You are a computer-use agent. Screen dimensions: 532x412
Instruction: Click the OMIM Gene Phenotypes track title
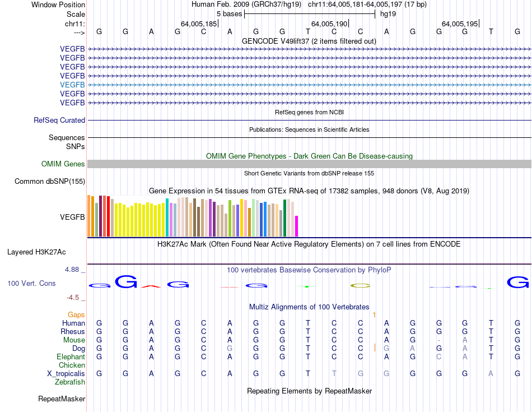point(309,156)
